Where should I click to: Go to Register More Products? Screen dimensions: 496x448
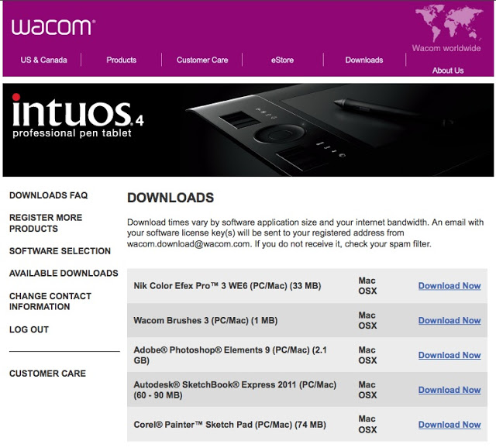point(46,223)
